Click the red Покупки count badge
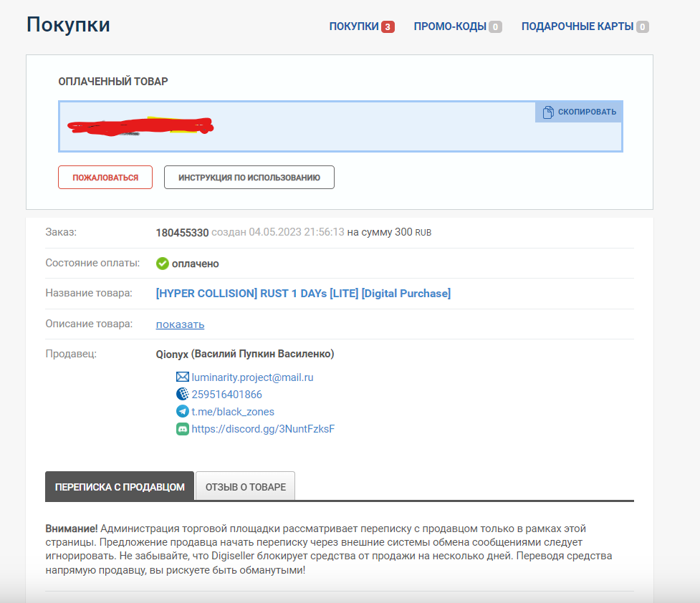The image size is (700, 603). [x=388, y=26]
